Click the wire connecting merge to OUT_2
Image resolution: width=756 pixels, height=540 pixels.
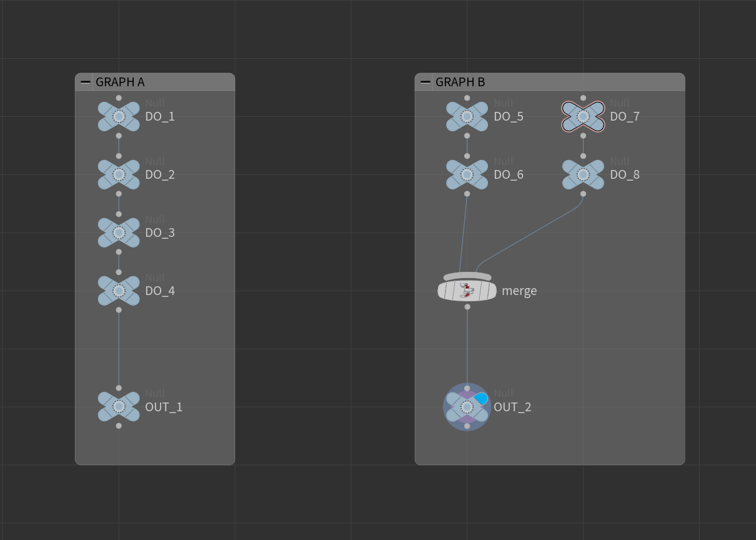click(467, 350)
